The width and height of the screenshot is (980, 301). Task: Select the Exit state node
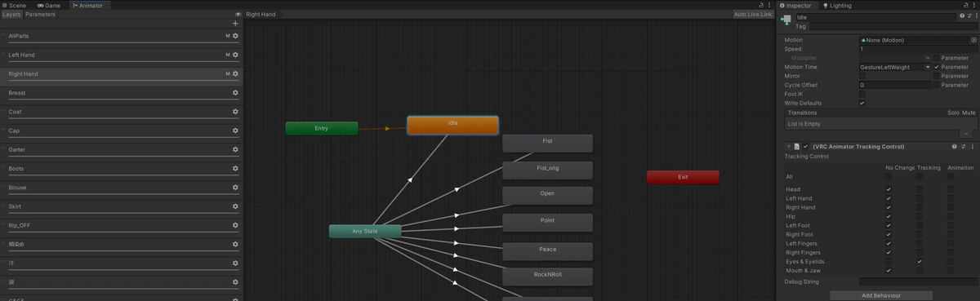(x=683, y=177)
